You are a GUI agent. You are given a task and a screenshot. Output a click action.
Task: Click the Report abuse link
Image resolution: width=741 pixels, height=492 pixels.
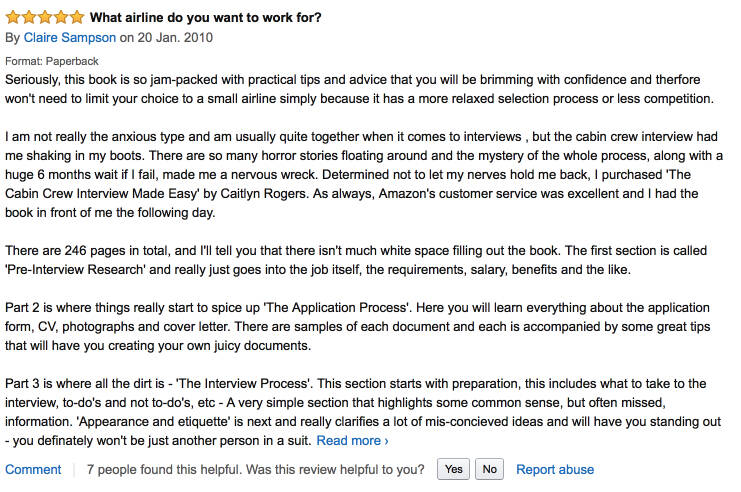(555, 469)
